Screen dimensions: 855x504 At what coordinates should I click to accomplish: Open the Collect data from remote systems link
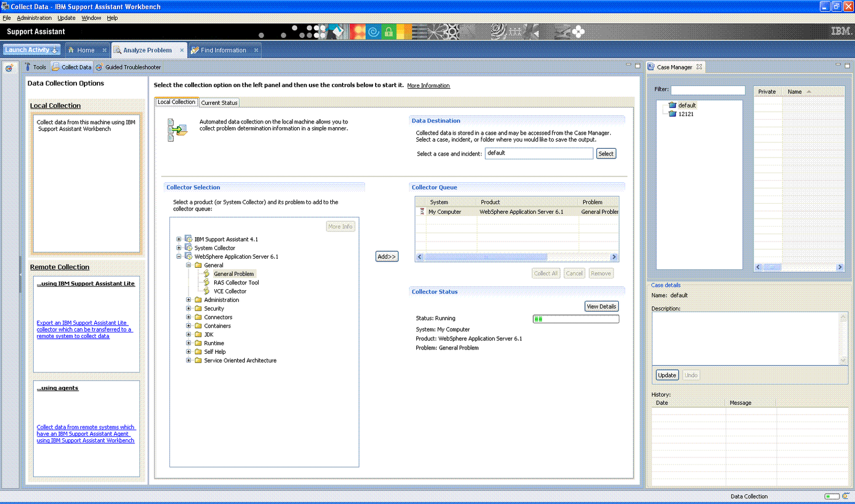[86, 434]
